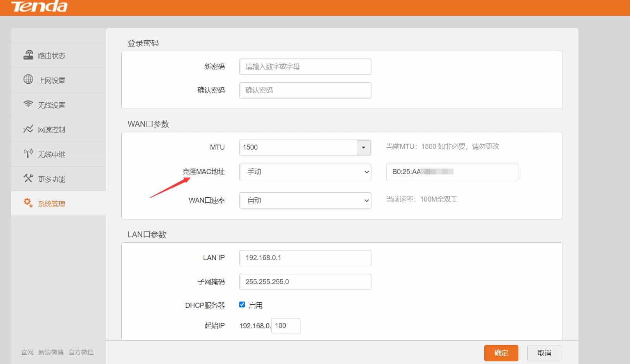Open the 上网设置 menu item
630x364 pixels.
[x=59, y=80]
